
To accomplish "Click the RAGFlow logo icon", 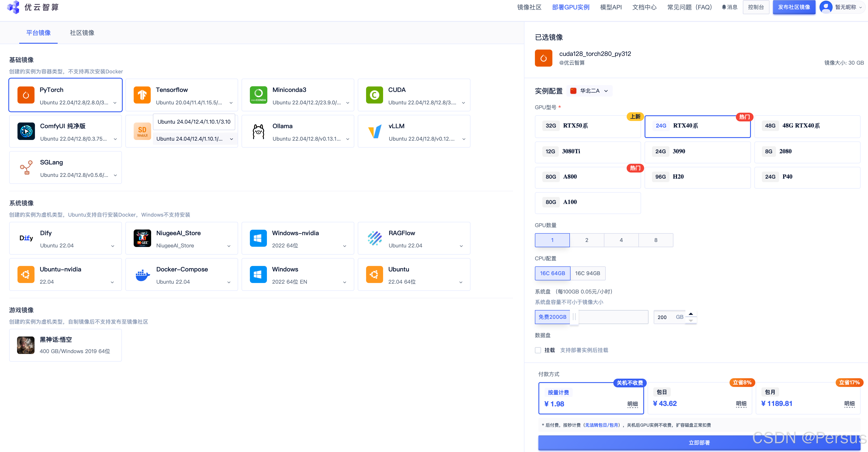I will (374, 238).
